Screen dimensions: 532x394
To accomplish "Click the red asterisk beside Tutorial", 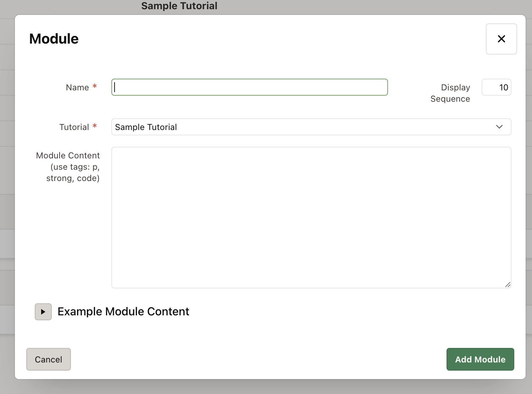I will (95, 126).
